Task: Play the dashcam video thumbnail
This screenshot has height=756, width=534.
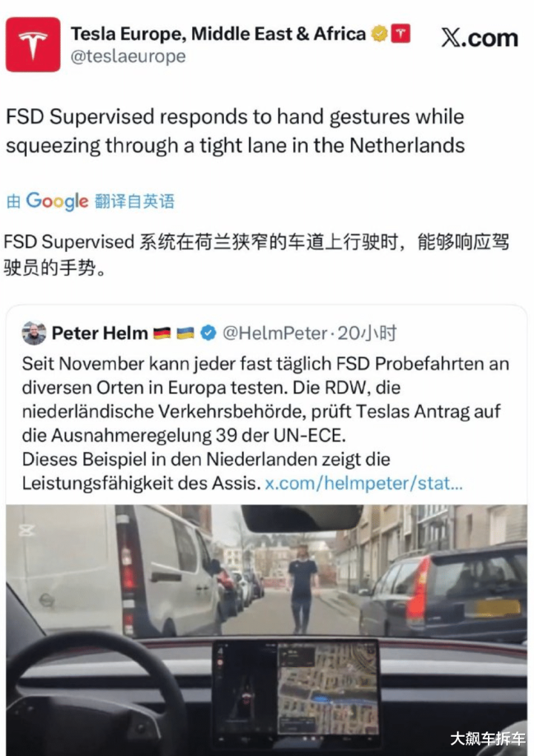Action: tap(266, 630)
